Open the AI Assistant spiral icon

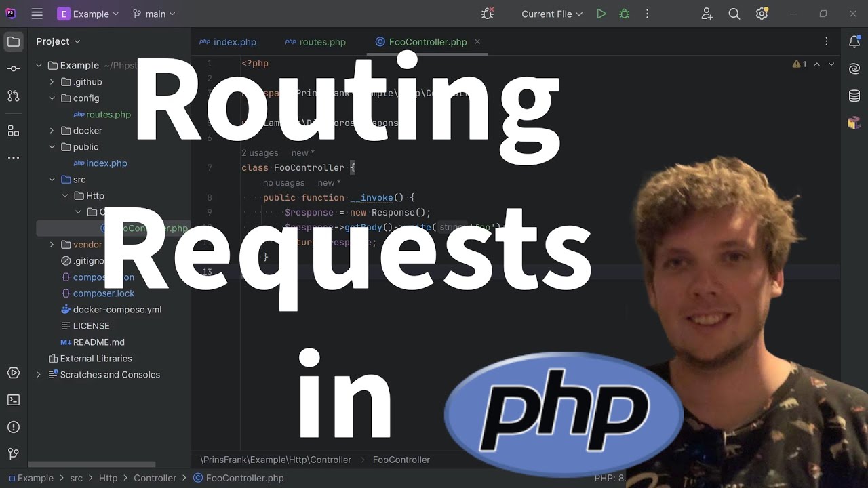pos(854,69)
